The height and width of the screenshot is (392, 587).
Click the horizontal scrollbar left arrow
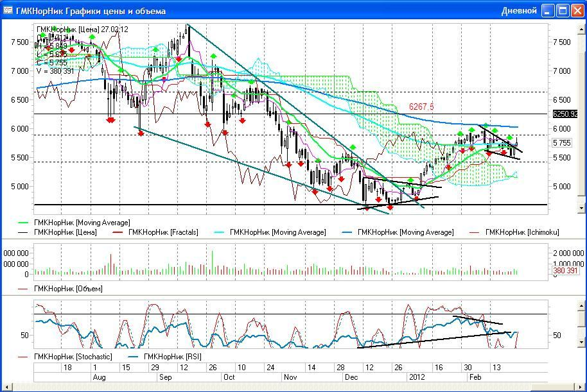click(4, 388)
